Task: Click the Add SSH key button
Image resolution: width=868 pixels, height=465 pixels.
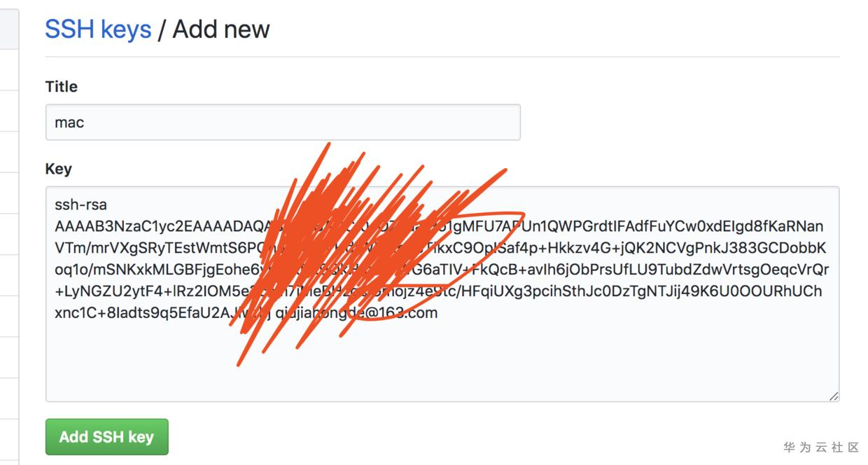Action: click(106, 437)
